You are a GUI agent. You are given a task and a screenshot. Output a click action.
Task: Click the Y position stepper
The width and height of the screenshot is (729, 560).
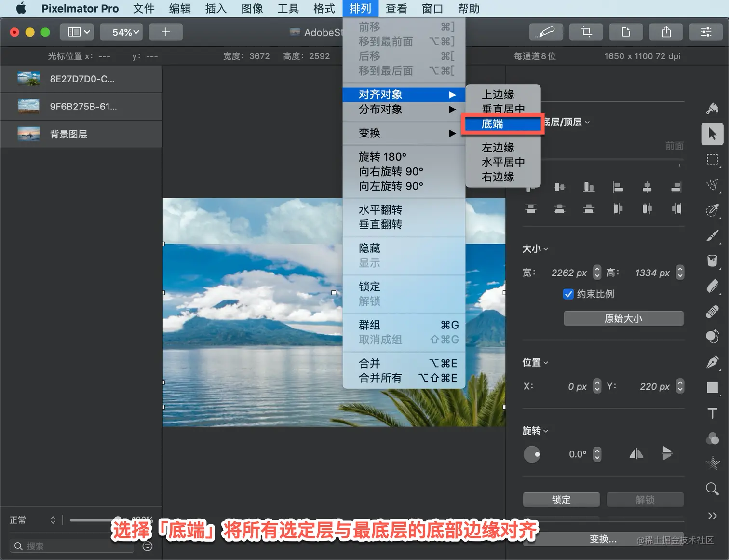tap(680, 386)
